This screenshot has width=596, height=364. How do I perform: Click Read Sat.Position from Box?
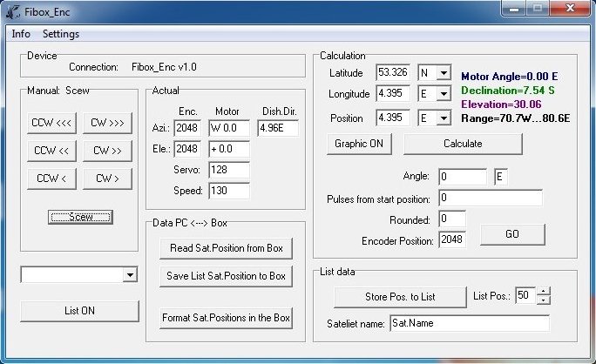[226, 248]
